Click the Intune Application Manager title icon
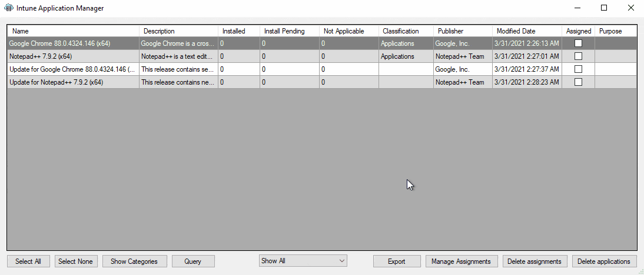This screenshot has width=644, height=275. [x=9, y=8]
